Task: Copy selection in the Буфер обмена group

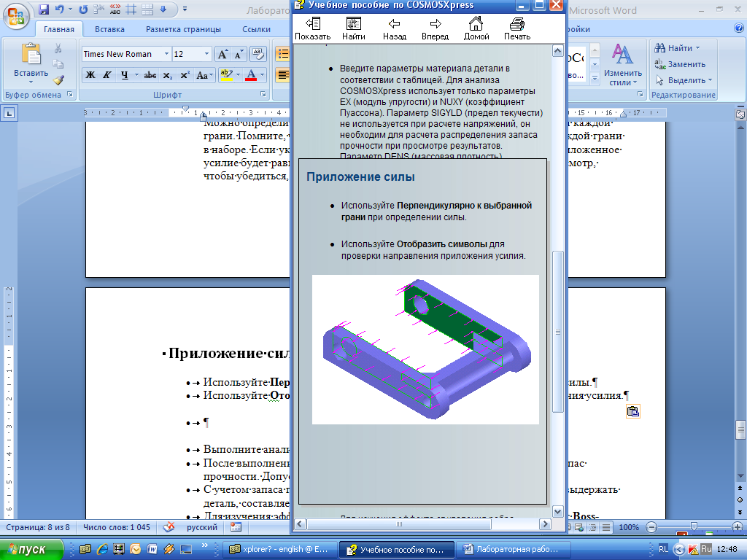Action: [x=58, y=64]
